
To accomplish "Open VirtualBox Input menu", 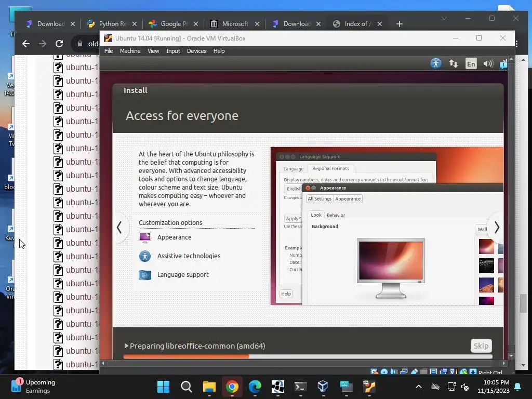I will (x=173, y=51).
